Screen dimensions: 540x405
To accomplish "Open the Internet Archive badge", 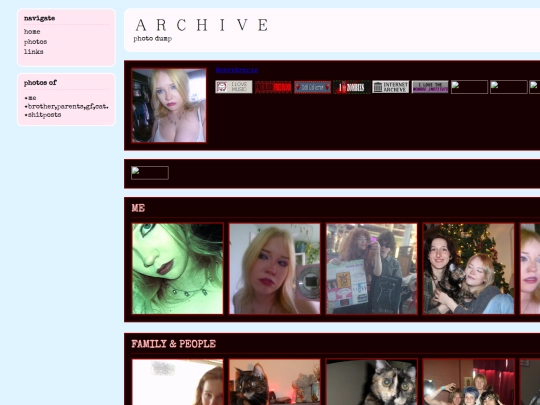I will pyautogui.click(x=391, y=87).
